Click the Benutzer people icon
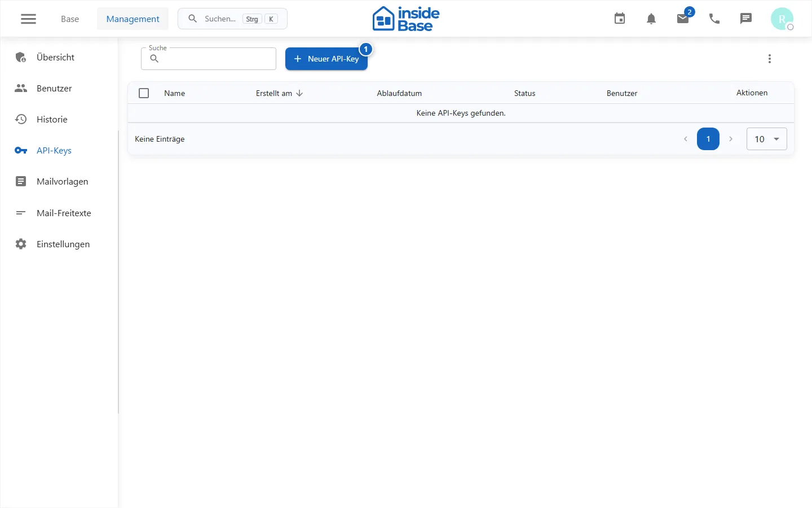 (x=21, y=88)
